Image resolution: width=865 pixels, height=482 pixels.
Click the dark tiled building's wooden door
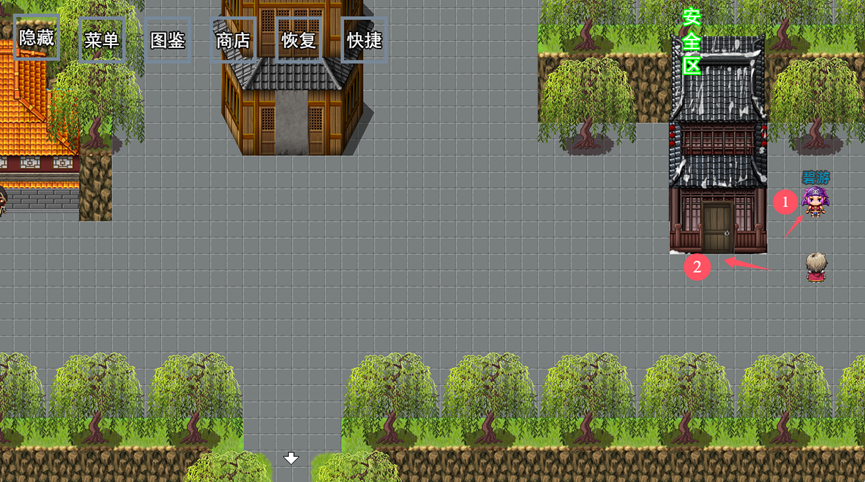pyautogui.click(x=717, y=227)
